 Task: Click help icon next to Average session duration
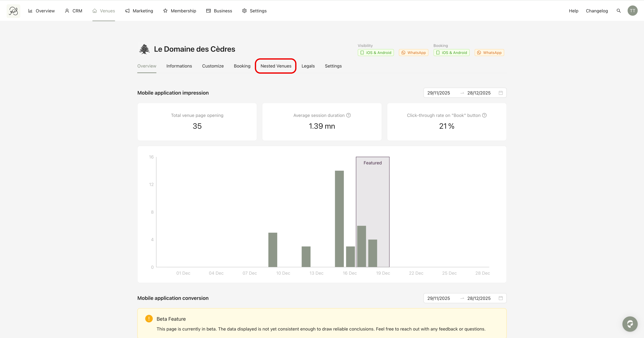[x=348, y=115]
